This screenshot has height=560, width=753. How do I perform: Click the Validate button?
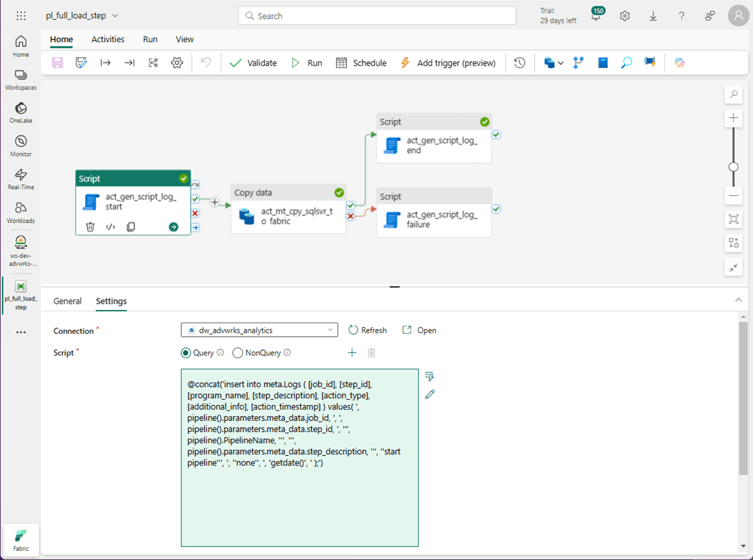click(253, 63)
